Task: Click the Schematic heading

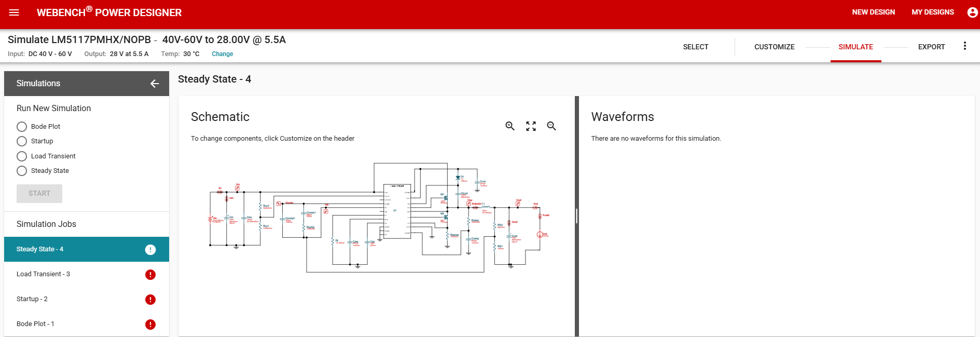Action: (x=220, y=117)
